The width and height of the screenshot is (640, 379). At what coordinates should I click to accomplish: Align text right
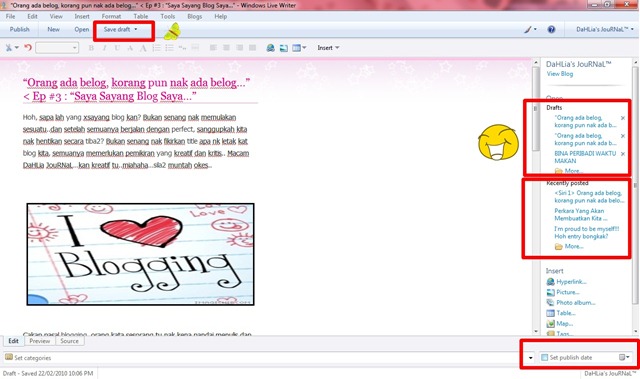[x=239, y=48]
